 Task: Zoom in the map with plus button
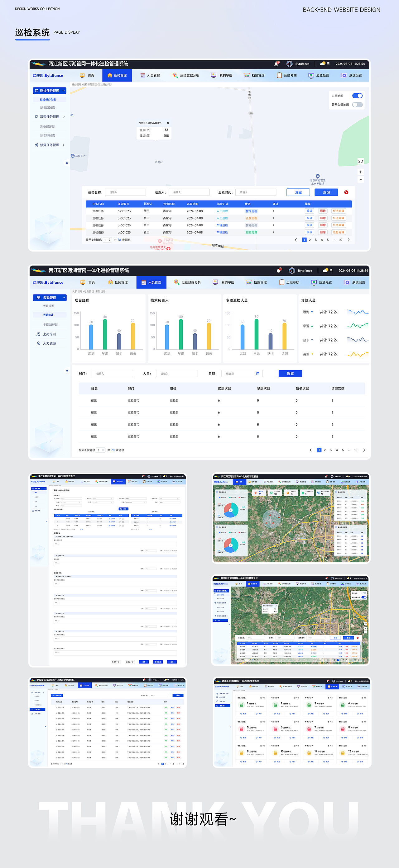point(361,172)
